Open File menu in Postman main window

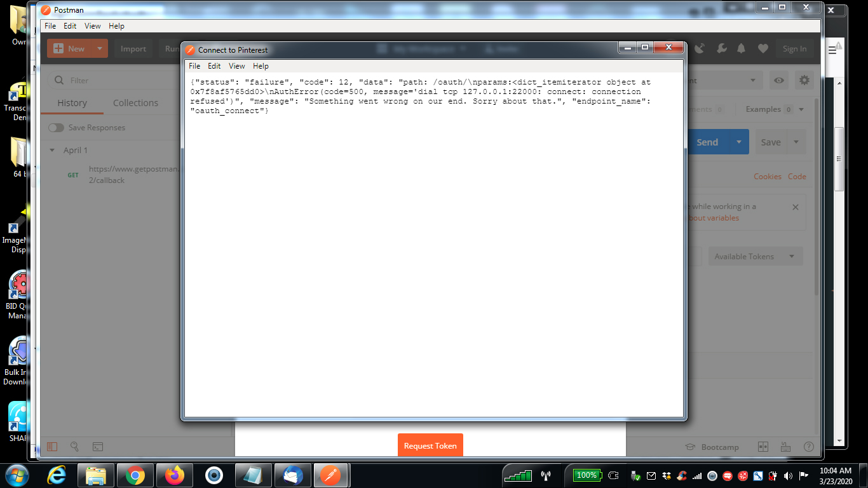(50, 26)
